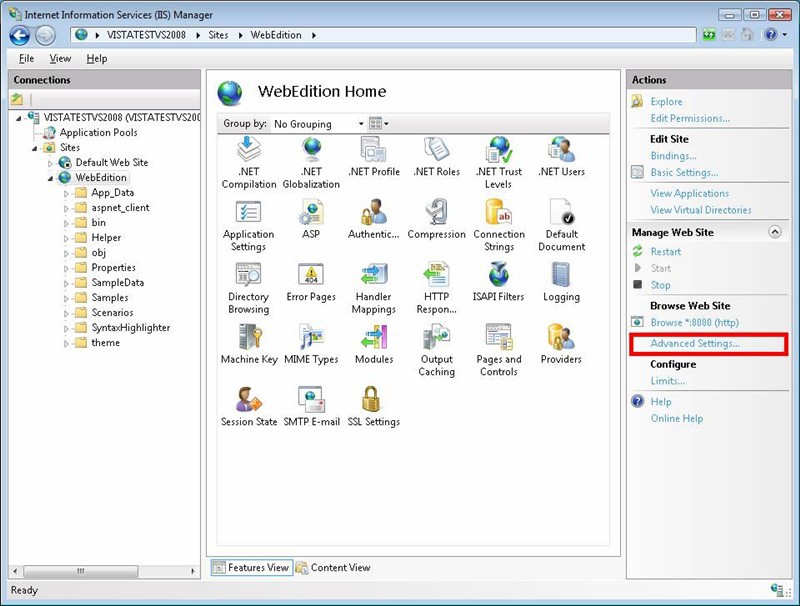
Task: Expand the App_Data folder node
Action: tap(66, 193)
